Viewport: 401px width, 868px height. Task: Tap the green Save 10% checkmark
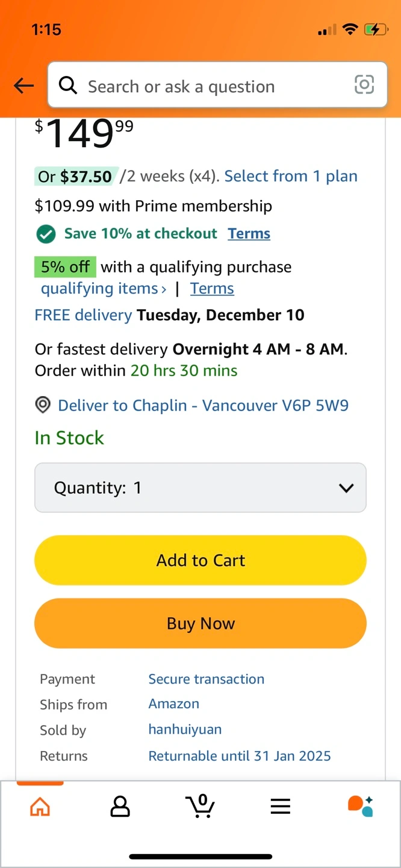[x=46, y=234]
